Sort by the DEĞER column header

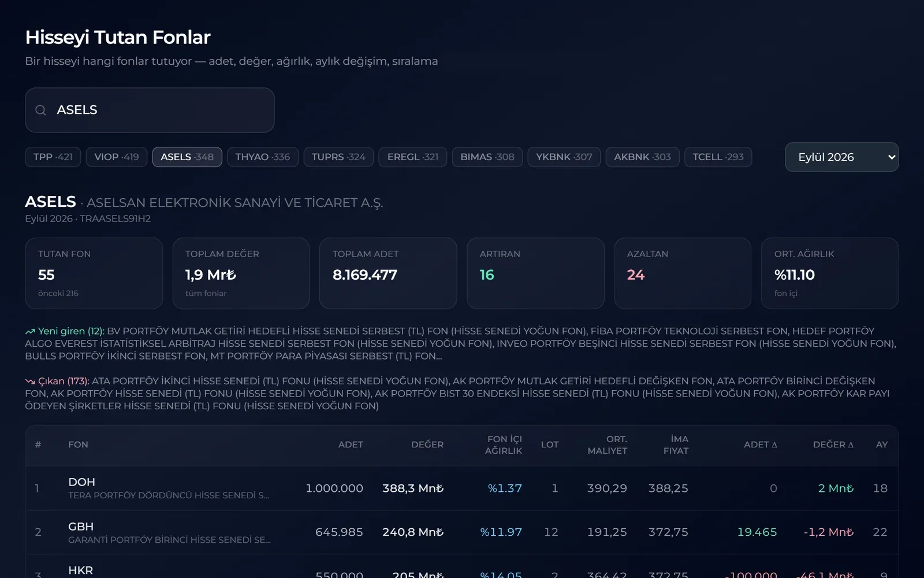(x=427, y=444)
